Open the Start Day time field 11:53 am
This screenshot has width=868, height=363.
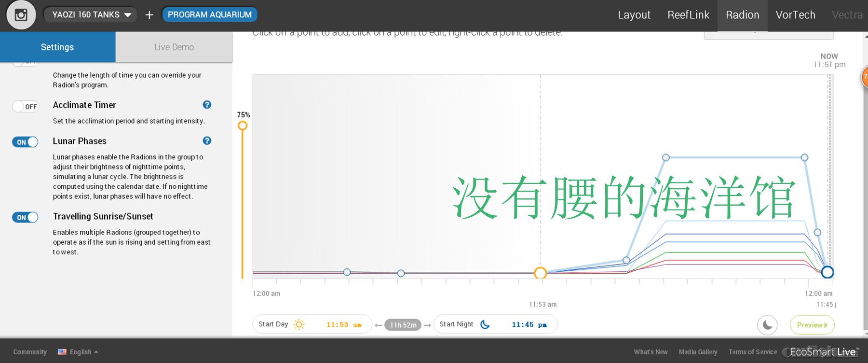[x=343, y=324]
